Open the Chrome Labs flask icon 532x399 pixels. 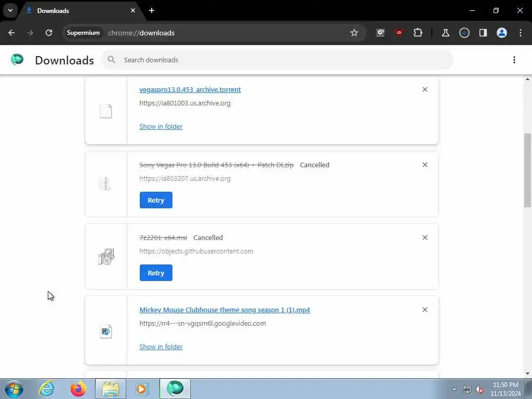445,33
